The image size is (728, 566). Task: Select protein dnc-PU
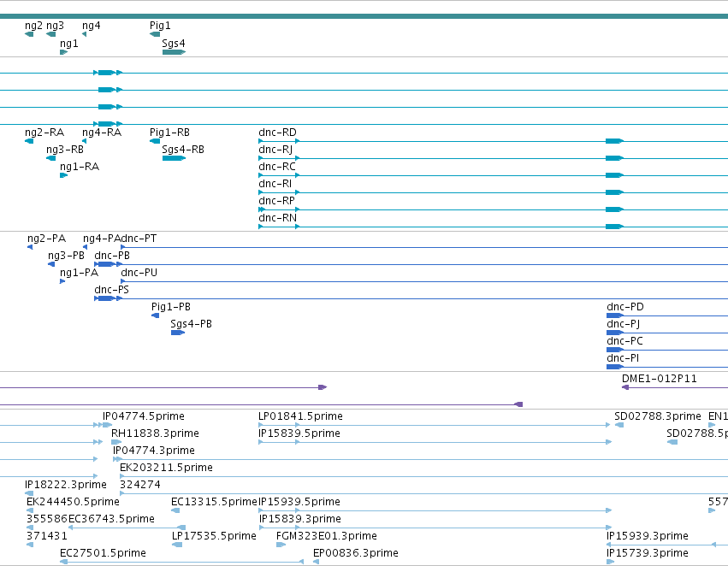tap(139, 274)
